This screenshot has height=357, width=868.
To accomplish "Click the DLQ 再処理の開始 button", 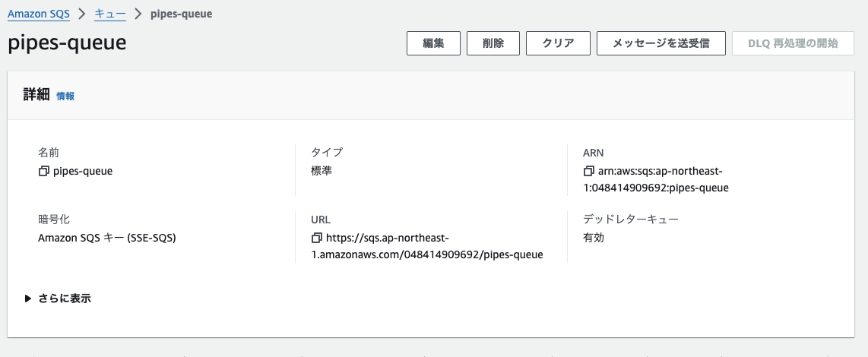I will tap(793, 43).
